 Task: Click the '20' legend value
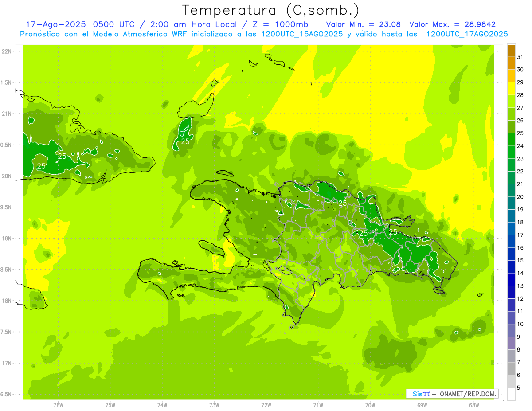(520, 197)
